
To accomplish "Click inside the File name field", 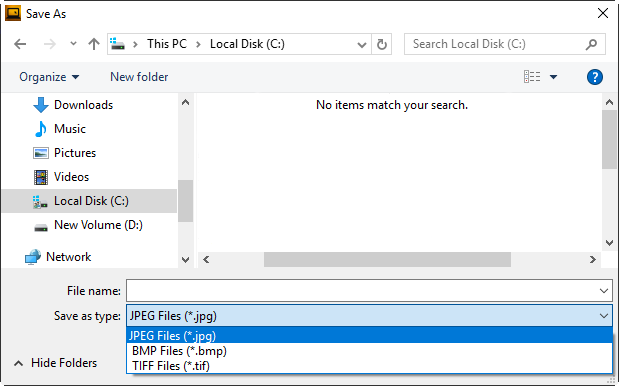I will click(362, 291).
